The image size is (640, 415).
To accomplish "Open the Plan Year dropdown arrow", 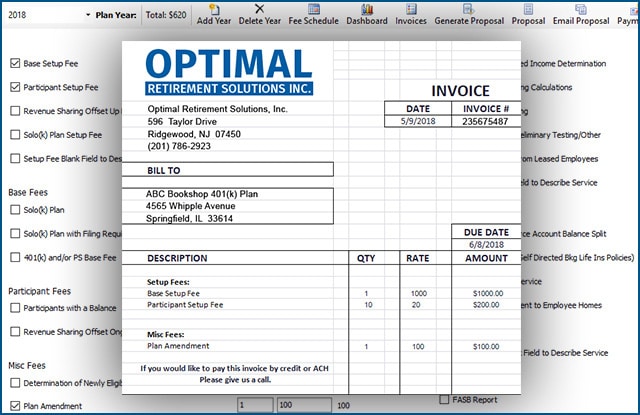I will [x=88, y=15].
